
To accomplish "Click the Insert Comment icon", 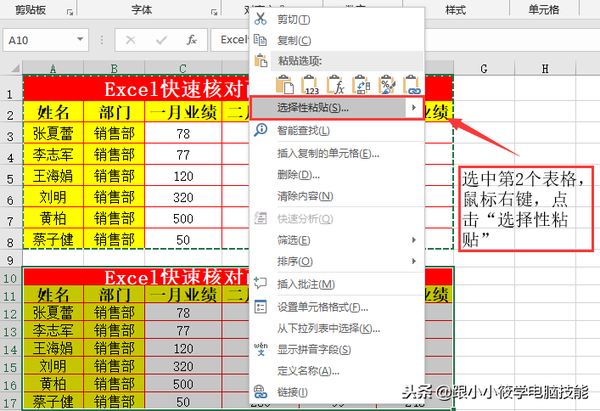I will tap(260, 284).
